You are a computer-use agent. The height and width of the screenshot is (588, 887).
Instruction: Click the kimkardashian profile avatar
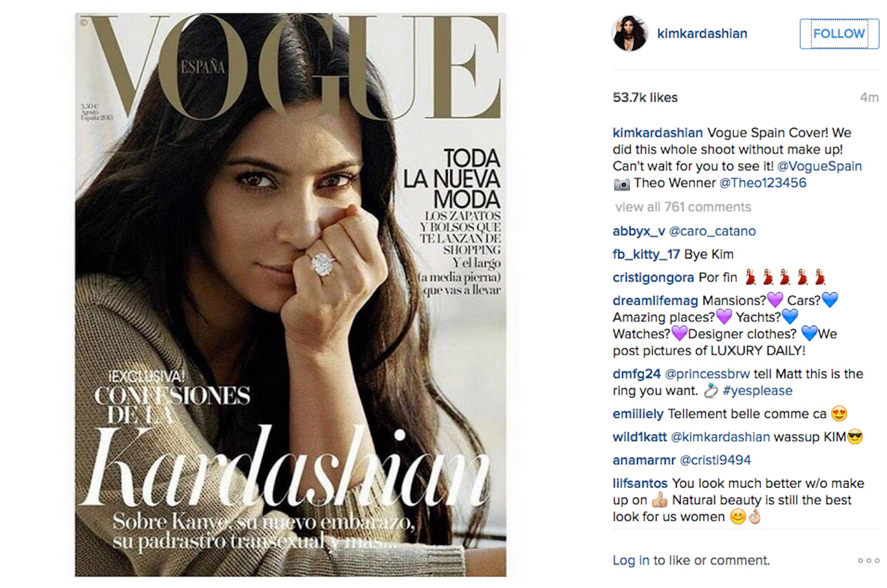(630, 33)
